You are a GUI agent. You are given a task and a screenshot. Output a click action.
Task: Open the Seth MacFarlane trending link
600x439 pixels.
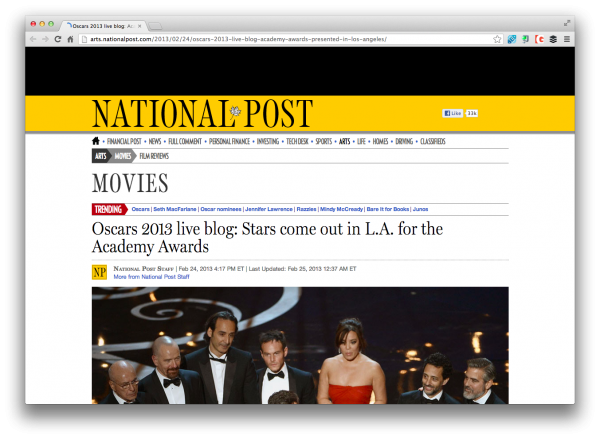tap(175, 209)
